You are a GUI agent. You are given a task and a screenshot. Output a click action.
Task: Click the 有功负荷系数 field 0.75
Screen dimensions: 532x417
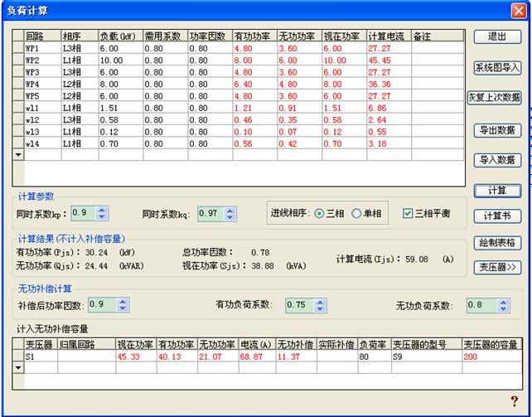tap(300, 305)
